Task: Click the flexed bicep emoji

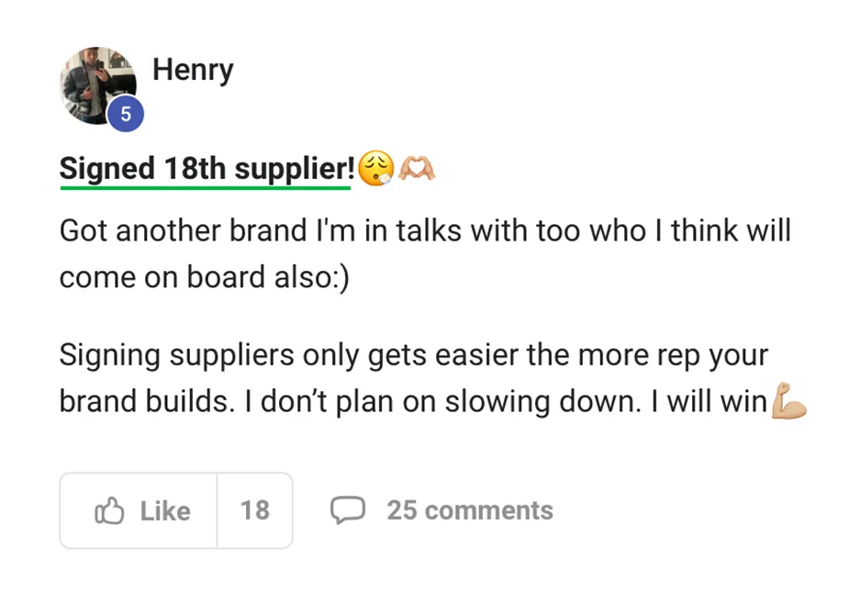Action: coord(789,401)
